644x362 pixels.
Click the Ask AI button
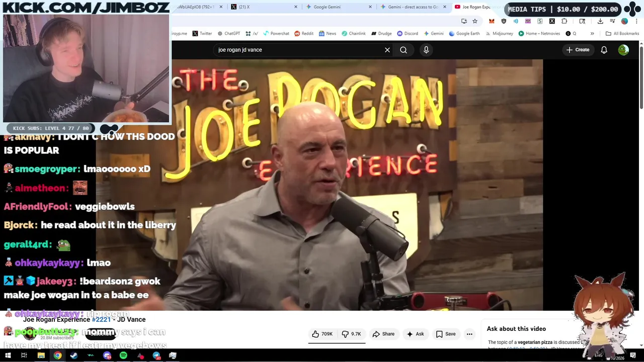point(416,334)
